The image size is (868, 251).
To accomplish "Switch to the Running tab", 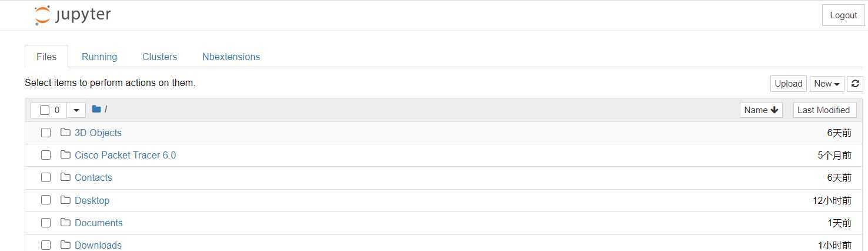I will (99, 57).
